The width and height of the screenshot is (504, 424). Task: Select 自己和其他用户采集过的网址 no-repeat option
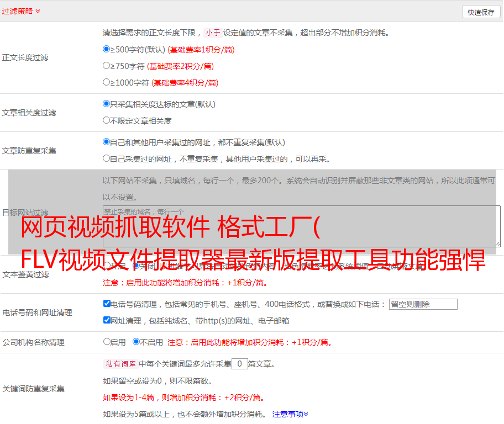107,142
